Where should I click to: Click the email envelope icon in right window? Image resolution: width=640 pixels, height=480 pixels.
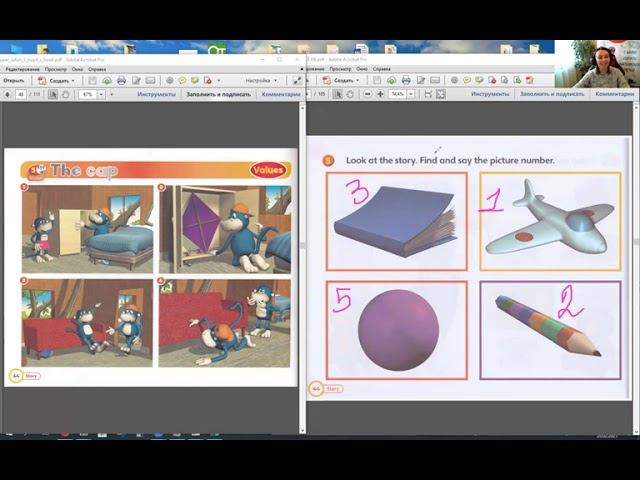(435, 80)
